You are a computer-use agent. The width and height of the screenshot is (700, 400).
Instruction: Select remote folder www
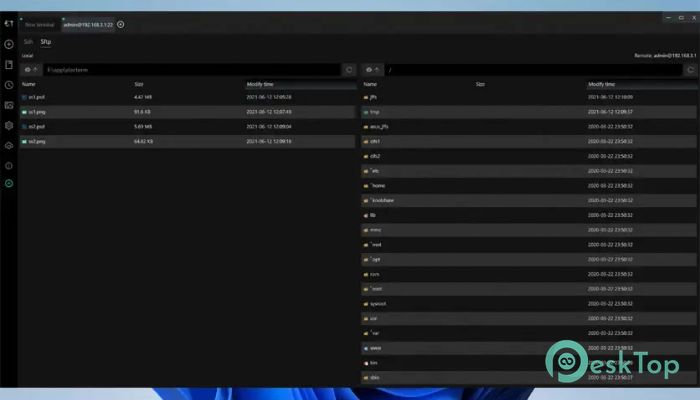[529, 347]
